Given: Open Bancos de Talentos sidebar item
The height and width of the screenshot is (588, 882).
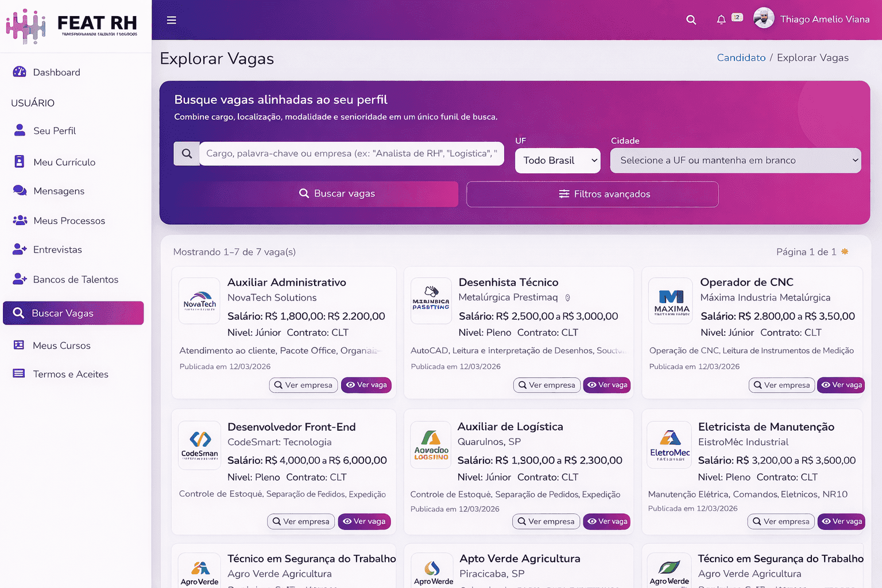Looking at the screenshot, I should point(75,280).
